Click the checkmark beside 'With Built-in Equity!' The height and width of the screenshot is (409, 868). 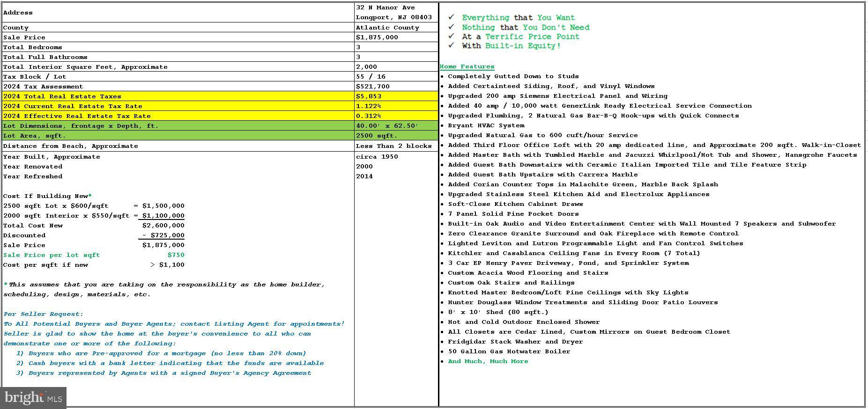tap(451, 45)
